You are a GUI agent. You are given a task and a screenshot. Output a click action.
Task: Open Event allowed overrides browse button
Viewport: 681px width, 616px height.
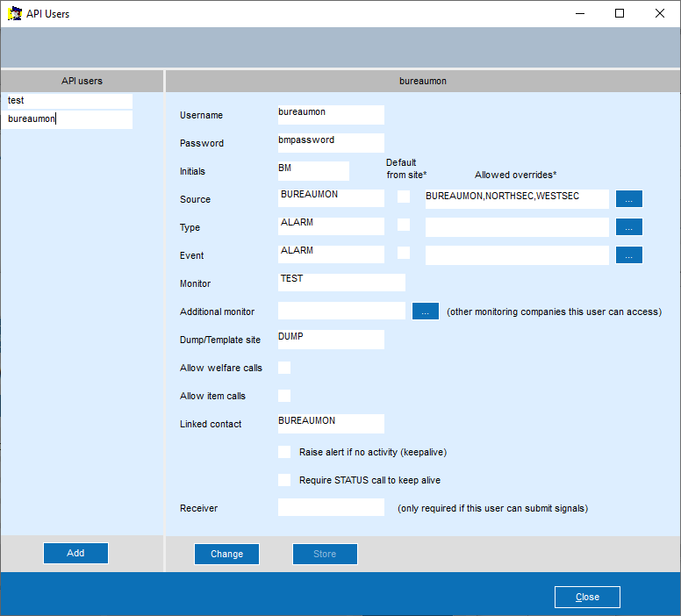[x=629, y=255]
